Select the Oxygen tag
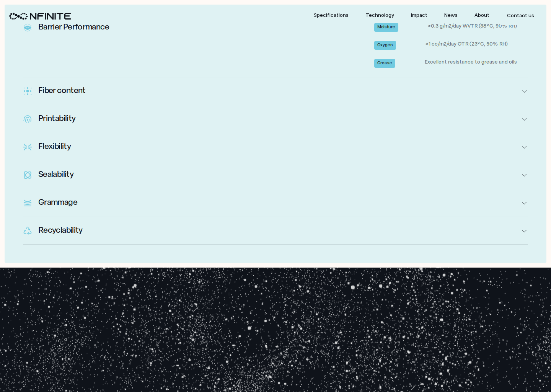 pyautogui.click(x=385, y=45)
